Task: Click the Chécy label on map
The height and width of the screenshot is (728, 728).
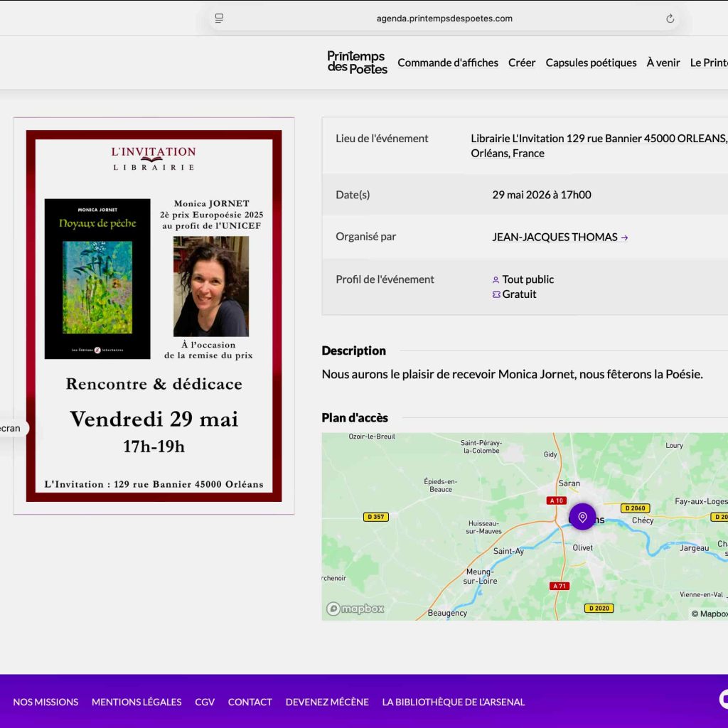Action: coord(643,520)
